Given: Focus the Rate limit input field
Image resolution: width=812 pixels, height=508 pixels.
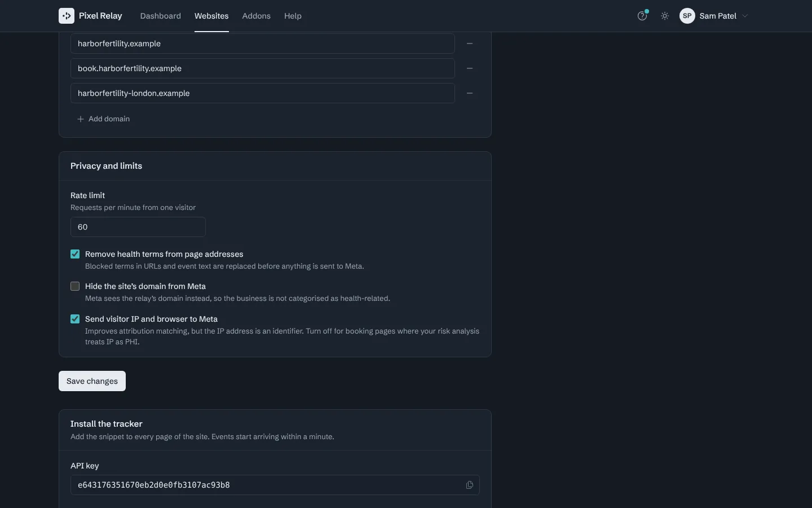Looking at the screenshot, I should tap(138, 227).
